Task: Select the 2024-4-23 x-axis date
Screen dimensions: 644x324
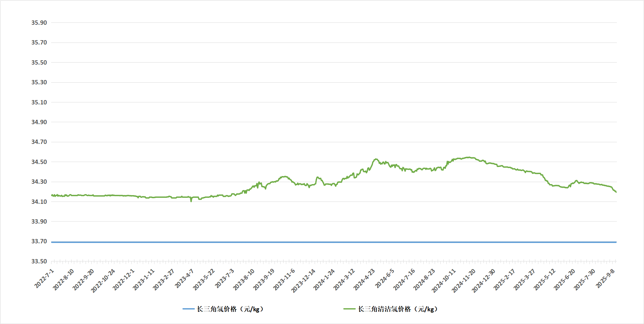Action: click(x=364, y=279)
